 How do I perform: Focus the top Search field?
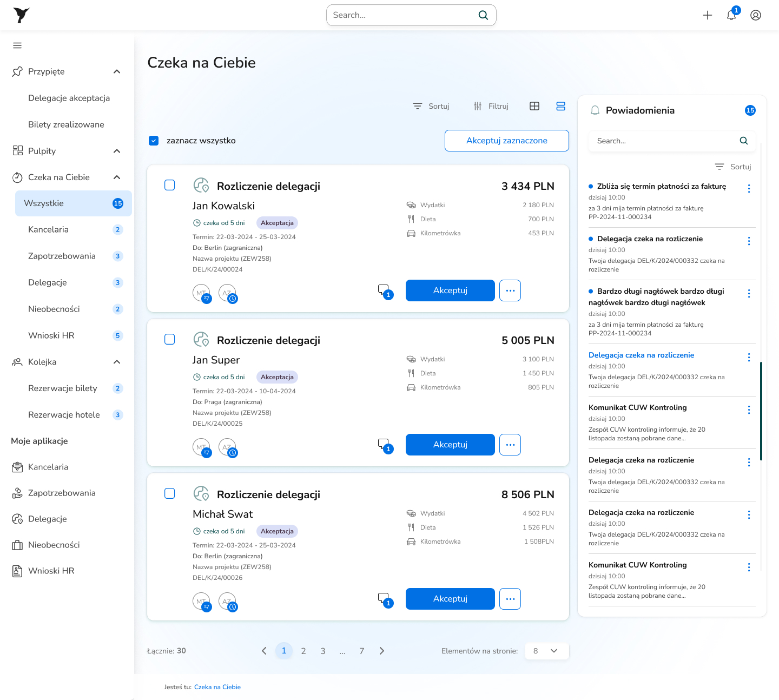(x=411, y=15)
